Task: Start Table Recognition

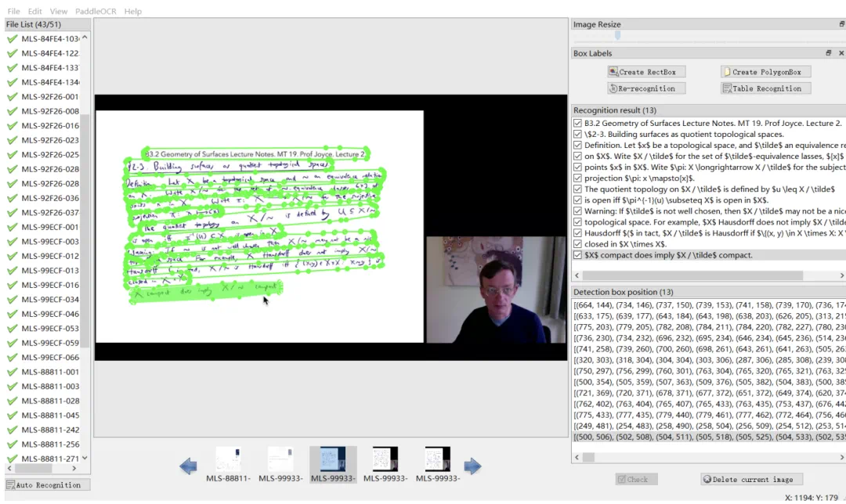Action: (765, 88)
